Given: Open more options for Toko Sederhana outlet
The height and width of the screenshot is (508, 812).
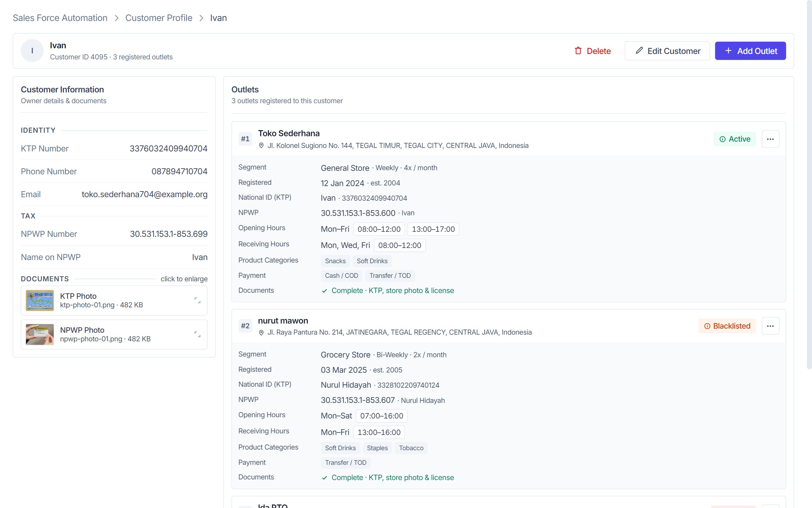Looking at the screenshot, I should 770,139.
